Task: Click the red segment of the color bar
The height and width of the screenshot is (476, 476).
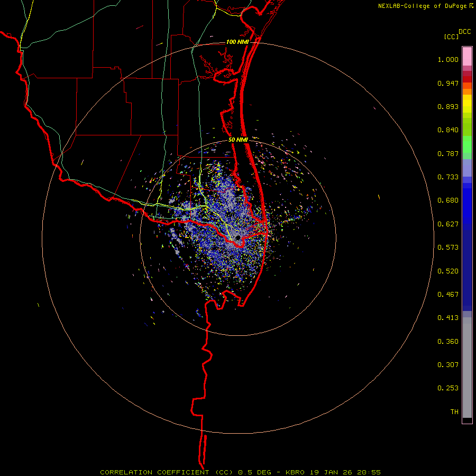Action: (467, 79)
